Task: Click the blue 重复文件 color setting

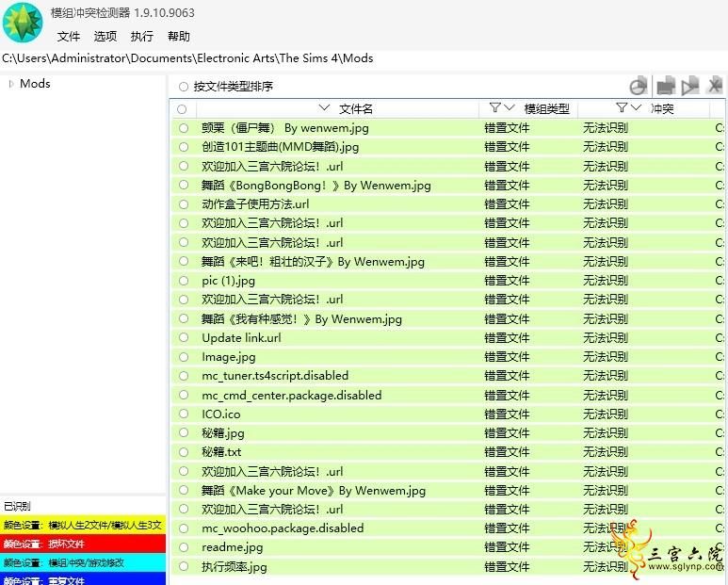Action: (83, 579)
